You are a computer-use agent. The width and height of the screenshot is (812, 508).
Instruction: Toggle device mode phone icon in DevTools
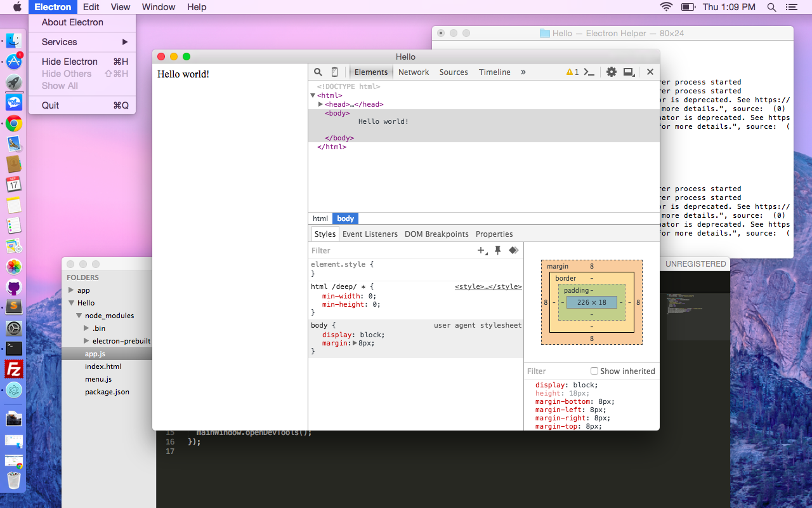tap(335, 72)
